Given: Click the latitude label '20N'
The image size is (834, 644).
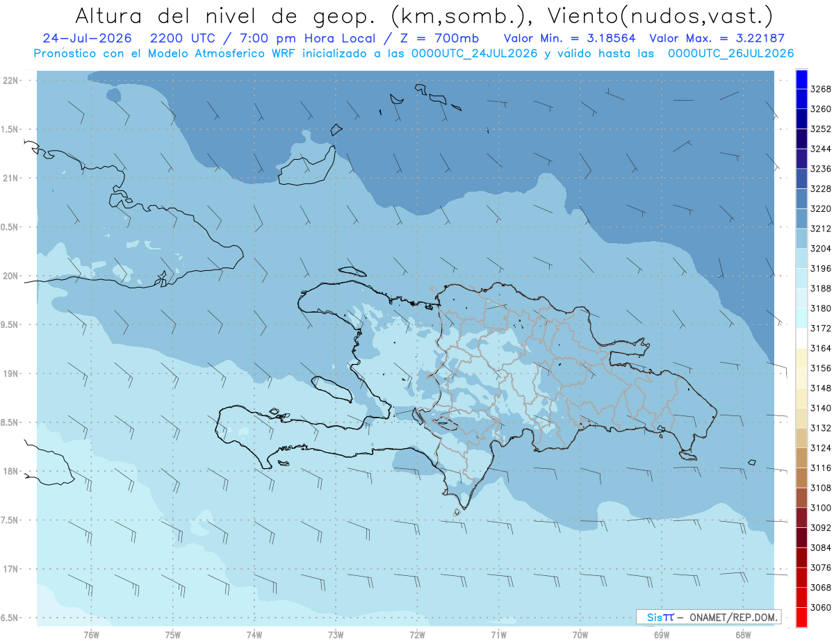Looking at the screenshot, I should (11, 276).
